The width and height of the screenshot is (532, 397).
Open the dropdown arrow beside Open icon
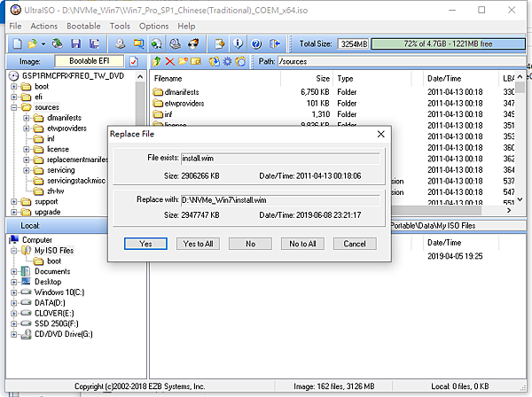(x=43, y=44)
